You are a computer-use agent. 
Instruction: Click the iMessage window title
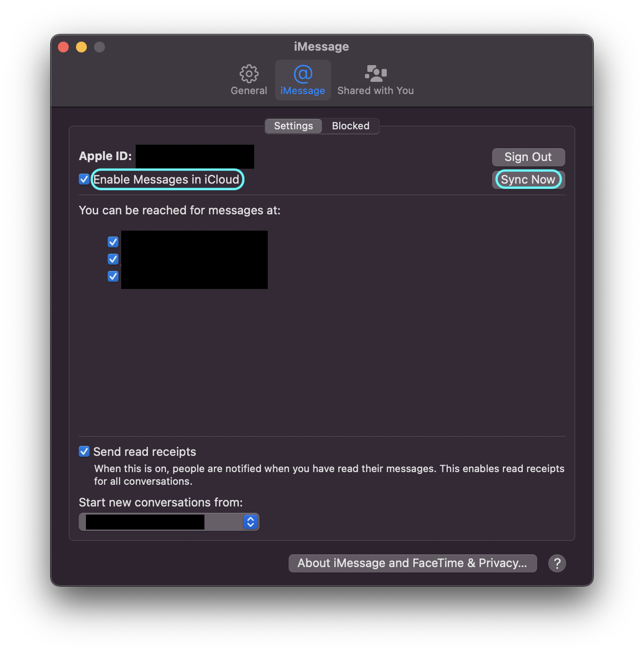click(x=322, y=47)
